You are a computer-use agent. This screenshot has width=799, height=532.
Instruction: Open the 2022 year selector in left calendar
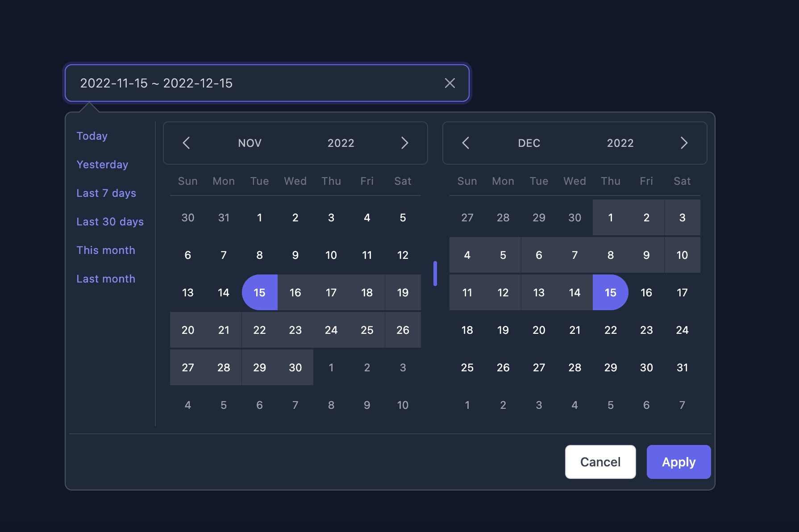[x=341, y=143]
